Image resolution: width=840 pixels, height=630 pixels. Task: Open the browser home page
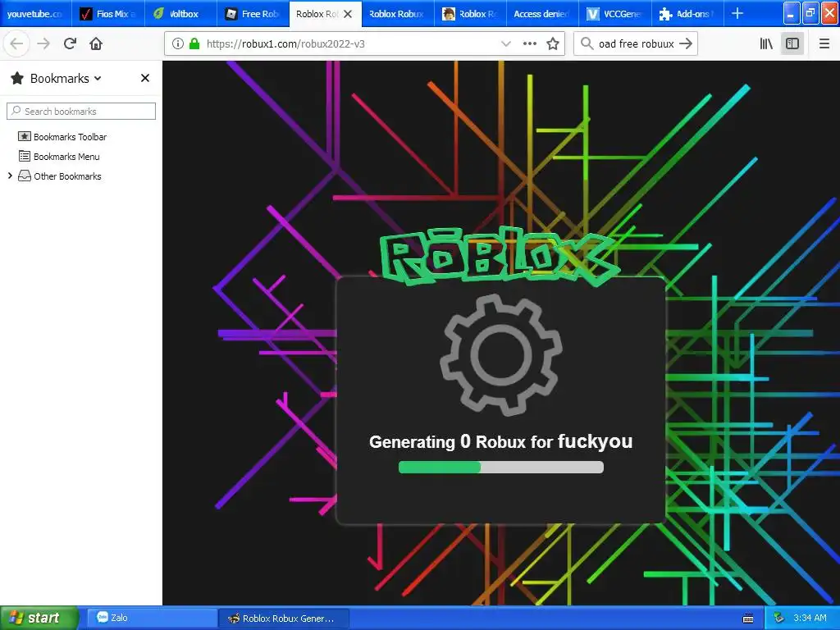pyautogui.click(x=96, y=43)
